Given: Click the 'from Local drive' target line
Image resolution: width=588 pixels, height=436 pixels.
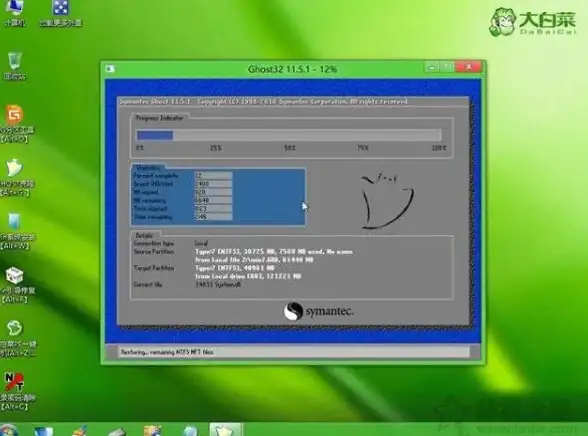Looking at the screenshot, I should click(248, 276).
